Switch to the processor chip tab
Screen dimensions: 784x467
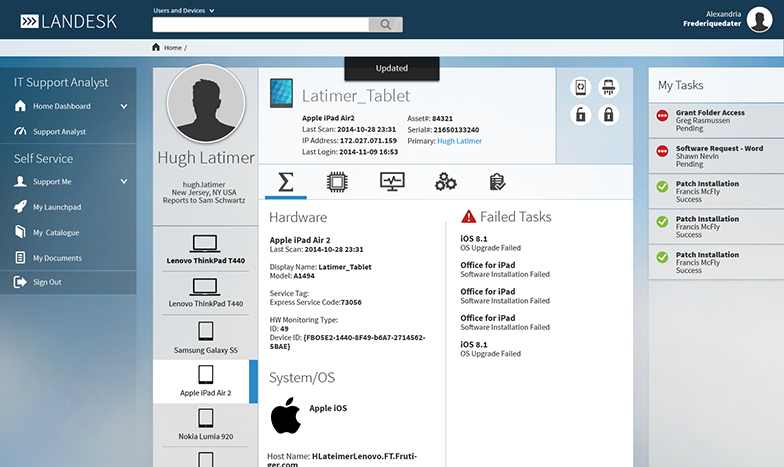click(338, 181)
